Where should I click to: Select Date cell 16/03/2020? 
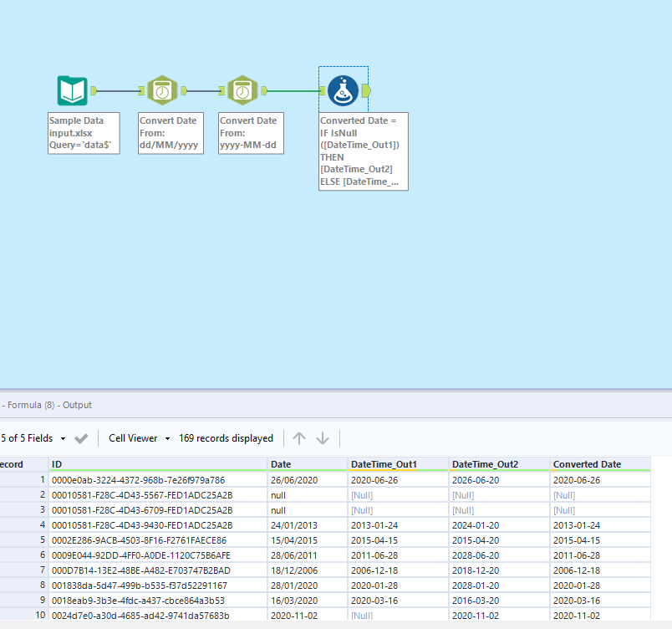point(308,601)
